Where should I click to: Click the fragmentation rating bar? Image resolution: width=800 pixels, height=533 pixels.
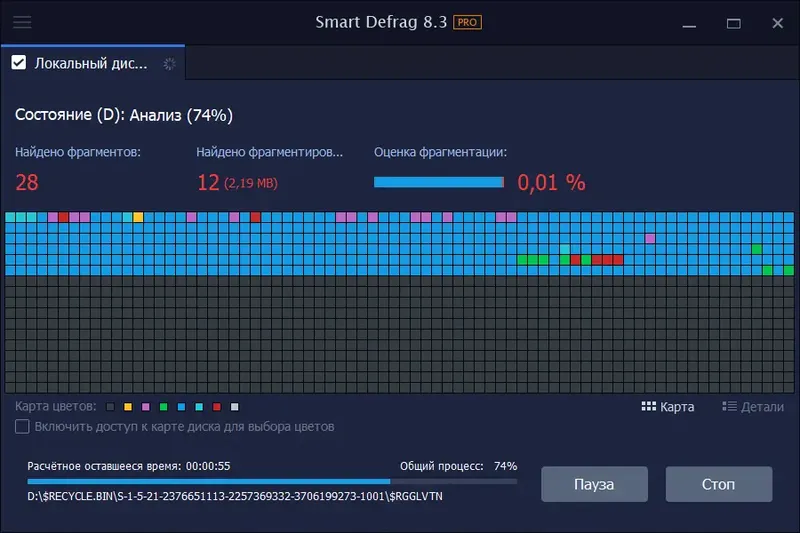pyautogui.click(x=439, y=182)
